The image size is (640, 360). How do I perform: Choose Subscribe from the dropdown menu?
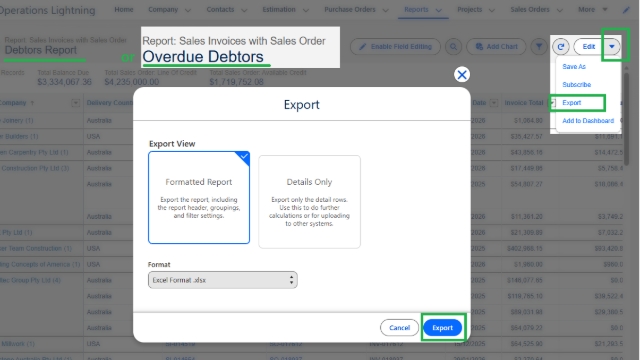tap(576, 84)
